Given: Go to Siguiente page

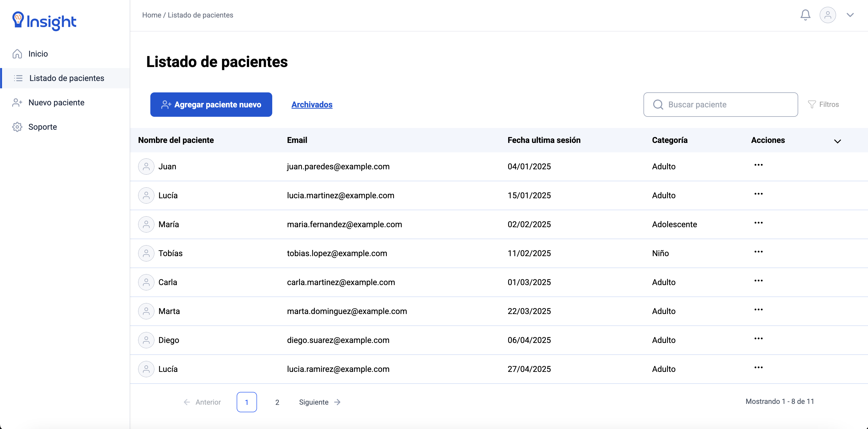Looking at the screenshot, I should [x=320, y=402].
